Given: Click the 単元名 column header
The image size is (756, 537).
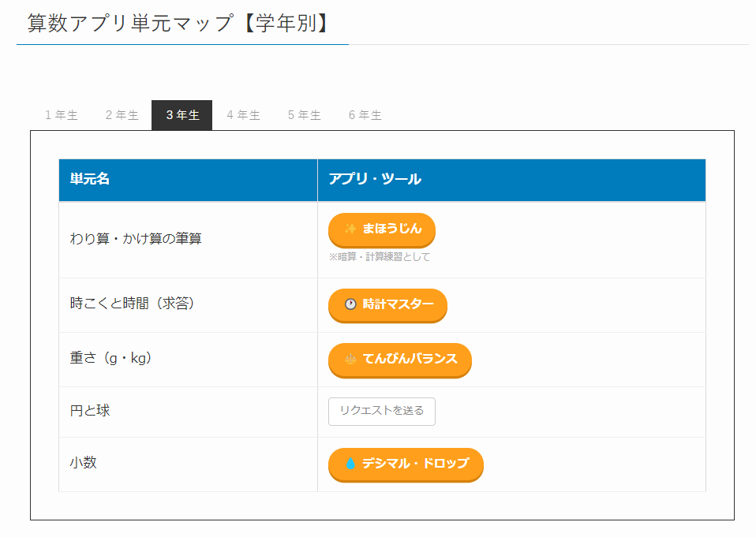Looking at the screenshot, I should (x=90, y=180).
